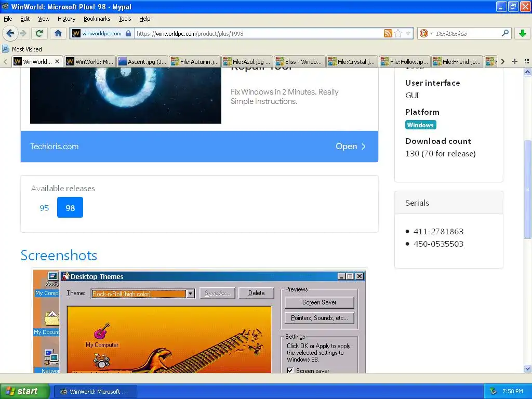Switch to the Ascent.jpg tab
The height and width of the screenshot is (399, 532).
click(x=142, y=61)
